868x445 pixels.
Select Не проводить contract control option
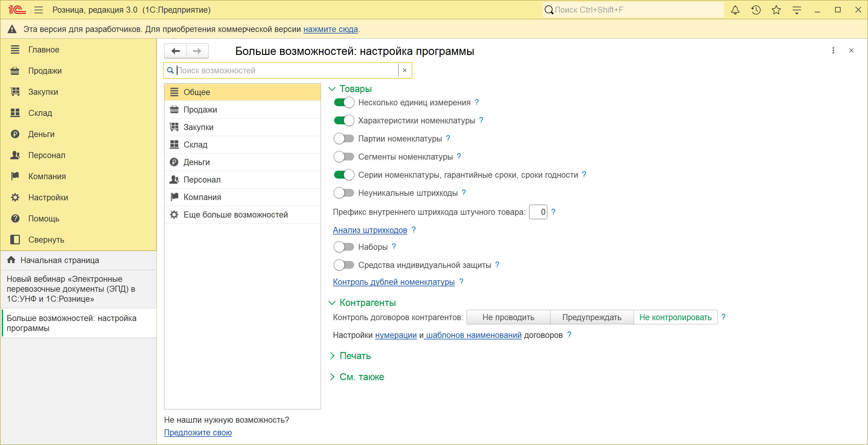[x=508, y=317]
